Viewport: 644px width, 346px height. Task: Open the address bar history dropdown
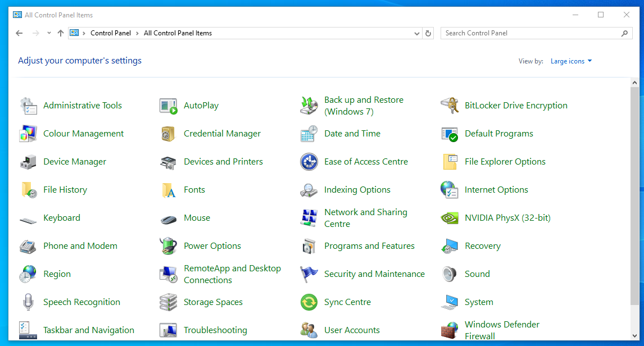point(417,33)
